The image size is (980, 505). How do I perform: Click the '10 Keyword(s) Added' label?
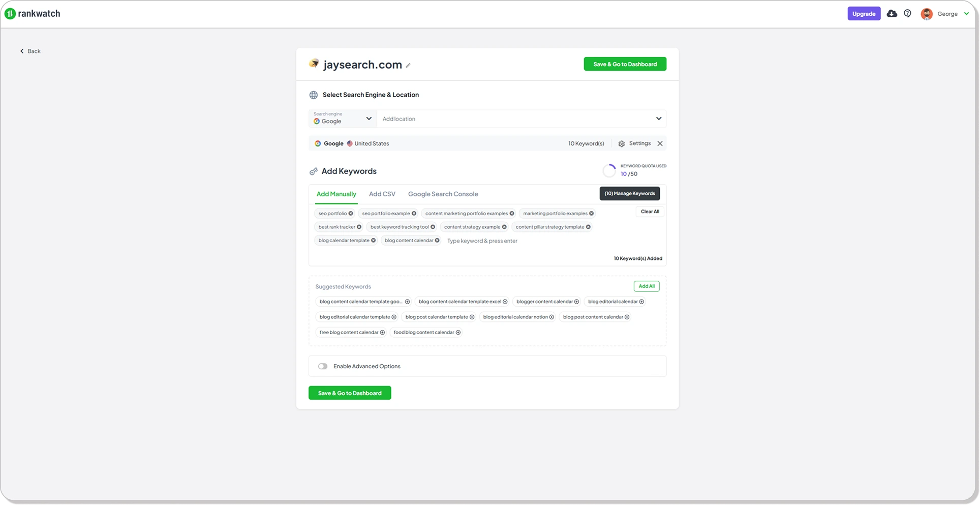click(x=638, y=258)
